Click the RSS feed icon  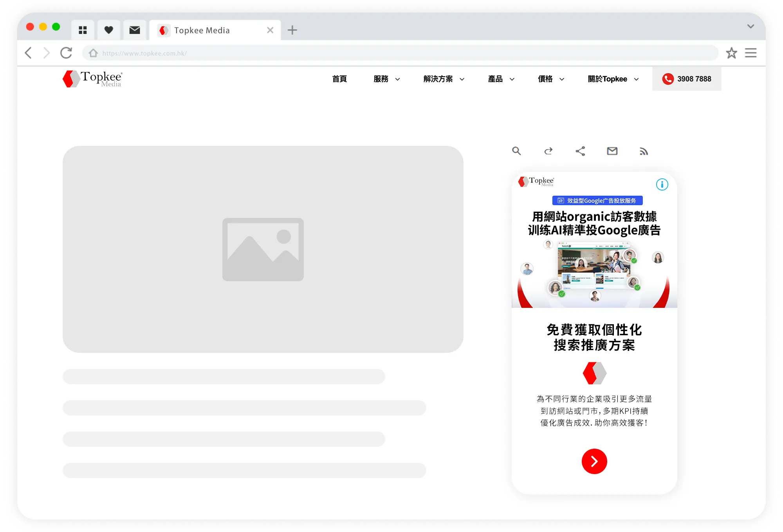click(644, 151)
